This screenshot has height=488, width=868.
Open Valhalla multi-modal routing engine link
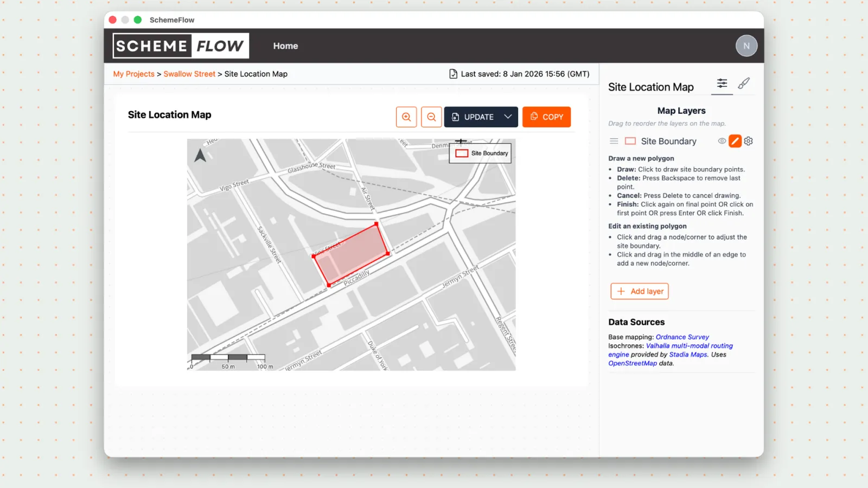(x=671, y=350)
